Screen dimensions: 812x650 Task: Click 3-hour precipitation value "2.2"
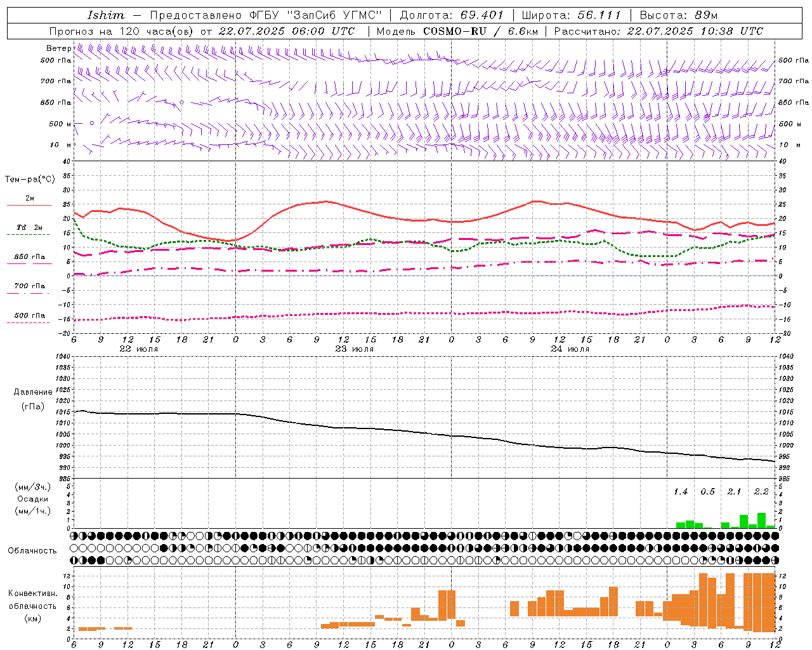click(761, 492)
